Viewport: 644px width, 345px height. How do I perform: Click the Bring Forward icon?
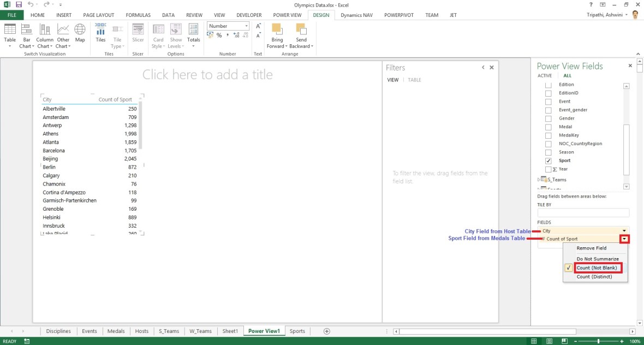coord(276,30)
